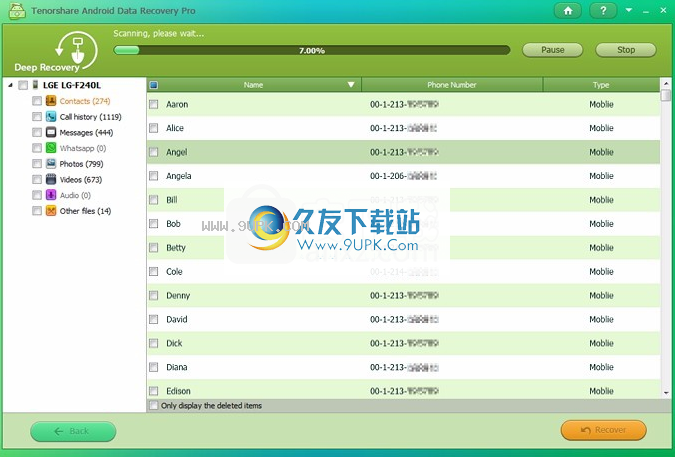Open the title bar dropdown arrow menu
Viewport: 675px width, 457px height.
(x=629, y=10)
